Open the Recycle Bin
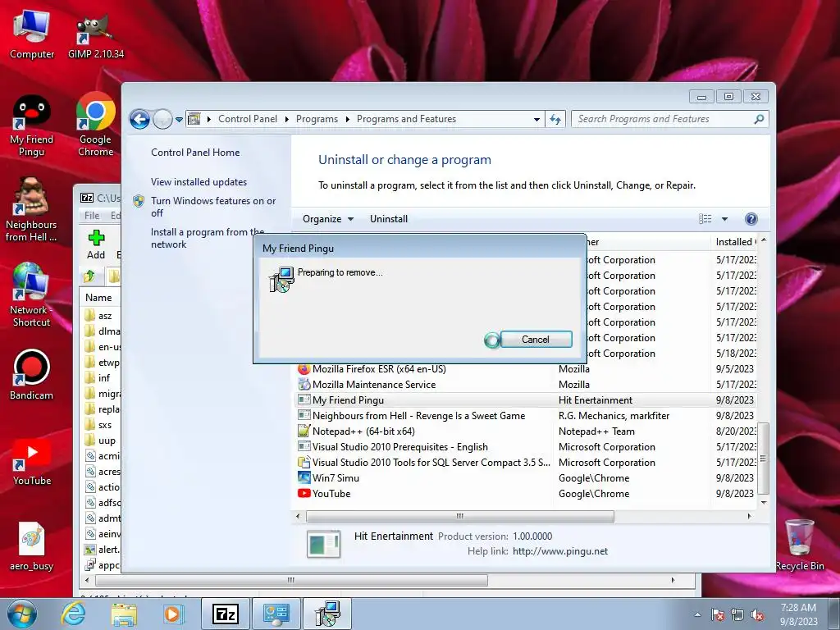The width and height of the screenshot is (840, 630). pyautogui.click(x=799, y=546)
